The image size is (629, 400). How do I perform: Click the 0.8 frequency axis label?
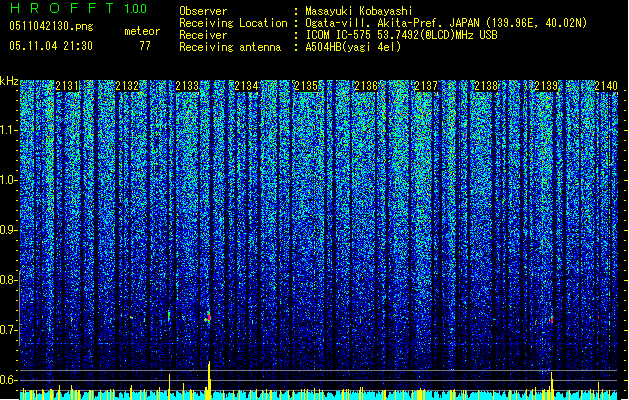(x=9, y=280)
